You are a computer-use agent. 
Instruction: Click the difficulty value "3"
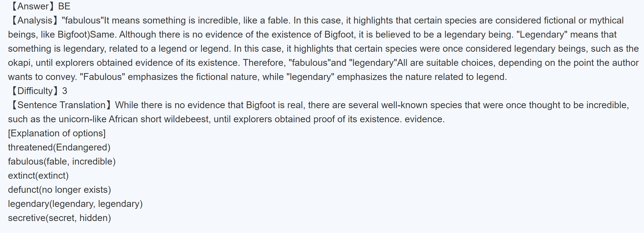65,91
